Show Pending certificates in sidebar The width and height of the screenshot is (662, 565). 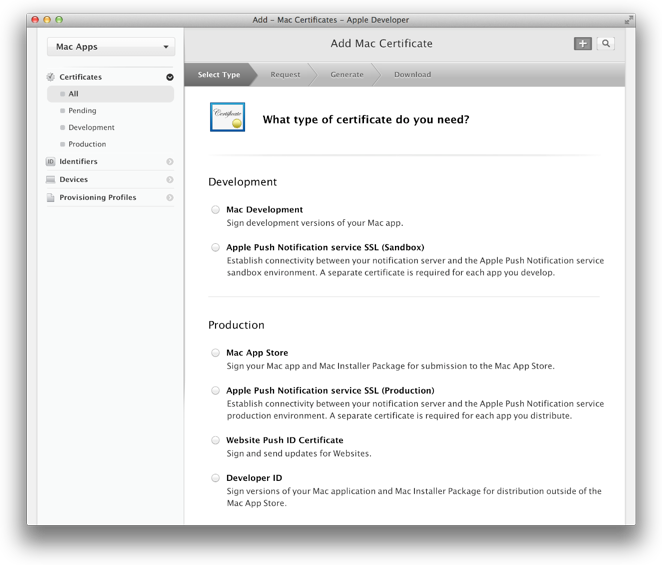coord(82,111)
